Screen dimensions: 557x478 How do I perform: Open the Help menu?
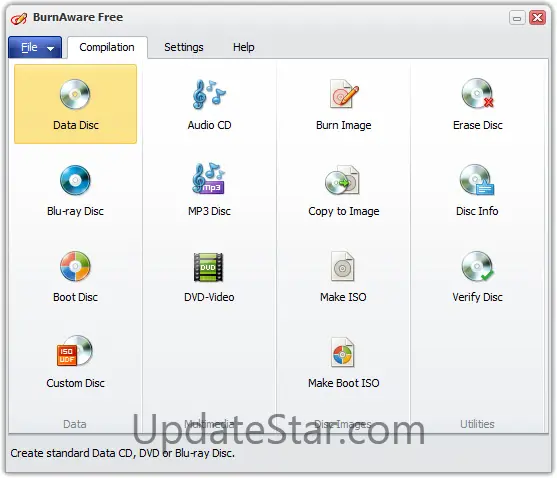point(244,47)
